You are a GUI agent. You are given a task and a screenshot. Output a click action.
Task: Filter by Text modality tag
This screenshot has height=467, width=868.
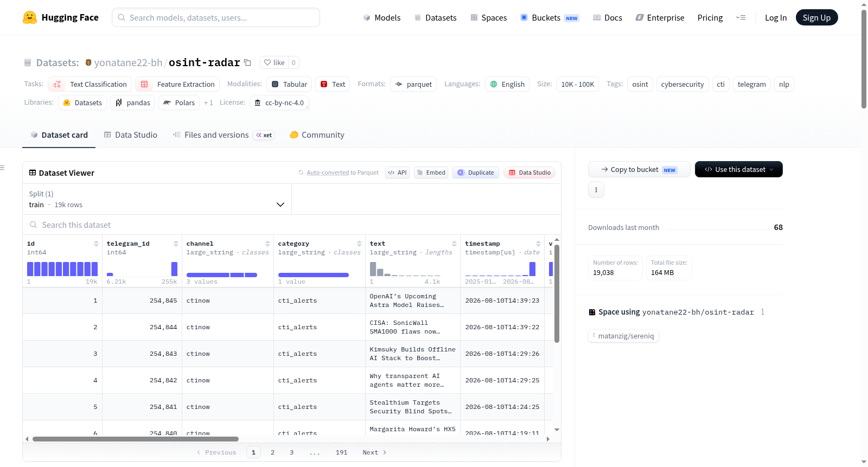coord(333,84)
